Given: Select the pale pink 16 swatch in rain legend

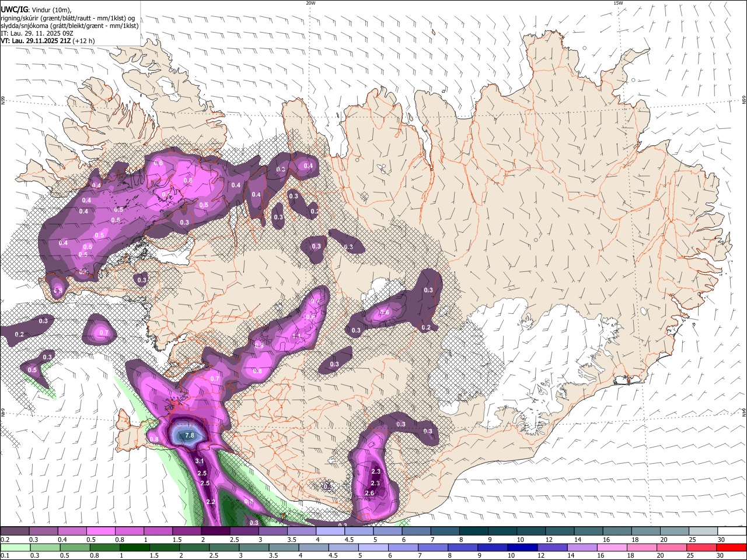Looking at the screenshot, I should pyautogui.click(x=612, y=547).
